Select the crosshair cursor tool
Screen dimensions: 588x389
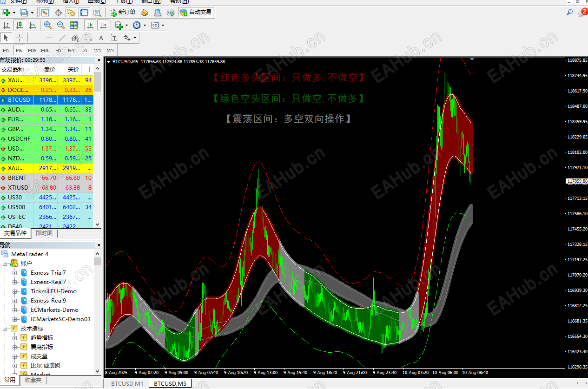coord(19,38)
